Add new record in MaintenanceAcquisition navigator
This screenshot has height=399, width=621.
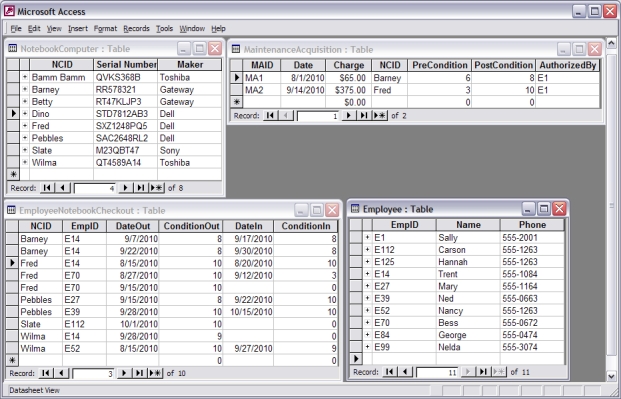click(x=380, y=116)
